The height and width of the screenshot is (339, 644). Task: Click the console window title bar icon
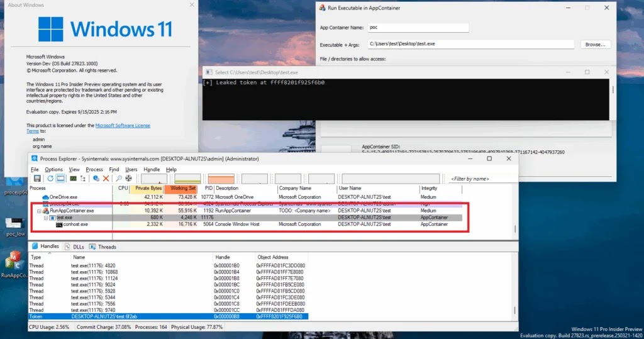[x=209, y=72]
